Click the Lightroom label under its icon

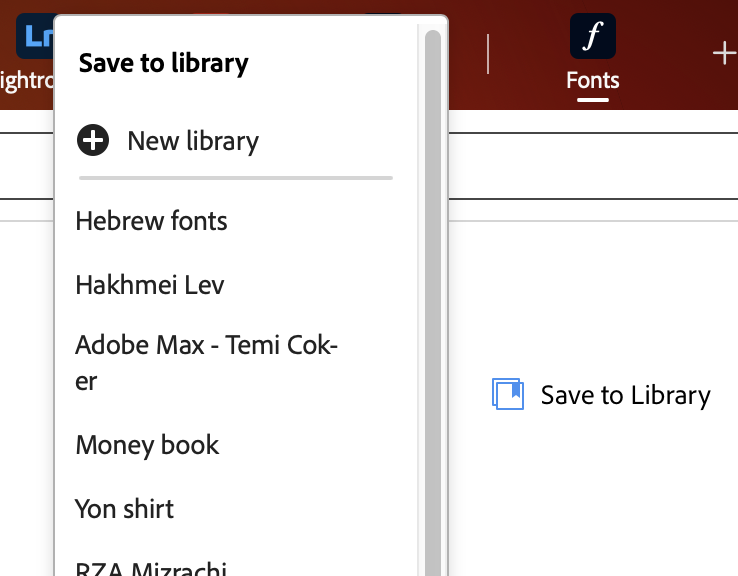pos(27,80)
